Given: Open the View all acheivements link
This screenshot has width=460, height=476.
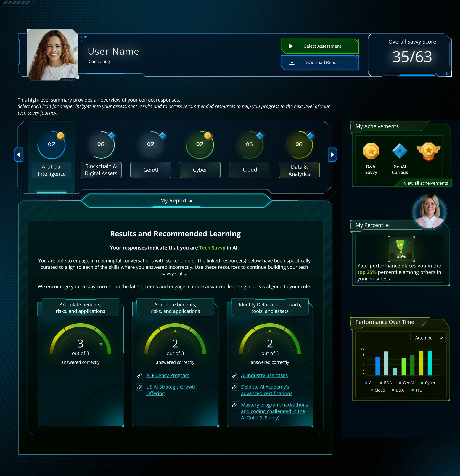Looking at the screenshot, I should coord(426,183).
